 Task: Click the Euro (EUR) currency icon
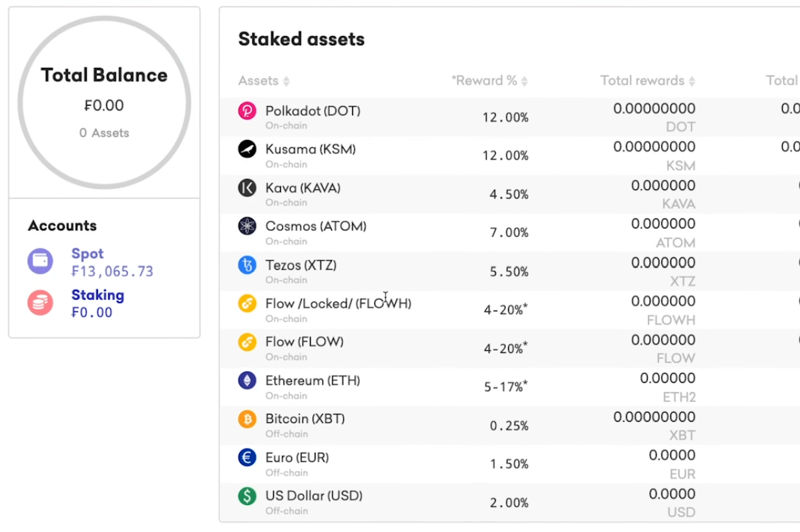click(x=247, y=457)
